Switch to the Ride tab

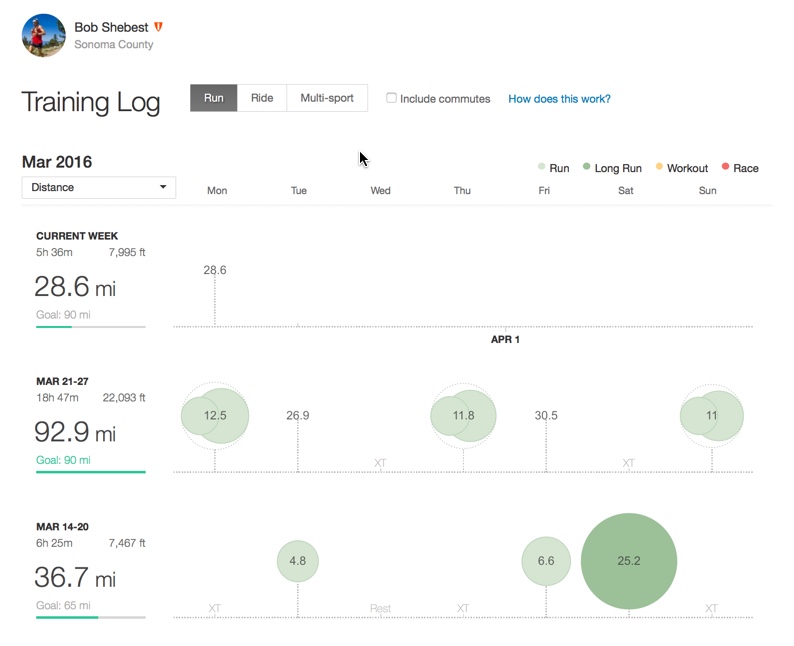tap(262, 98)
